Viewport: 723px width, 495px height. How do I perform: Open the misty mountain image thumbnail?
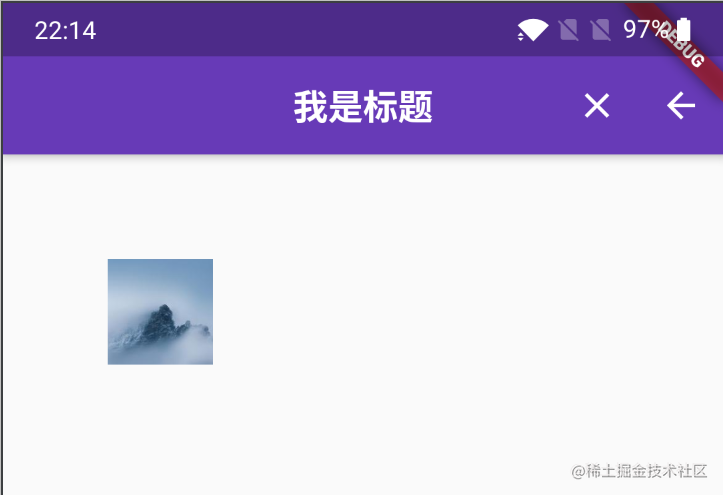click(160, 312)
